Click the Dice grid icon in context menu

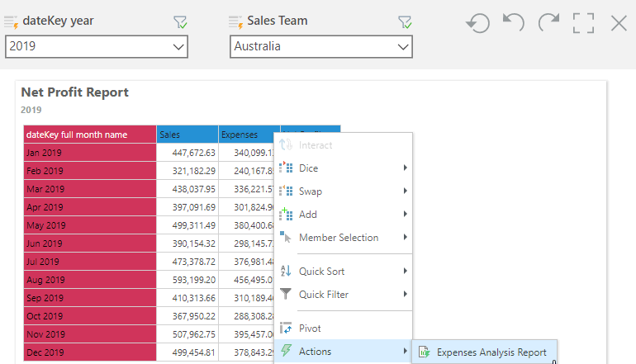286,168
